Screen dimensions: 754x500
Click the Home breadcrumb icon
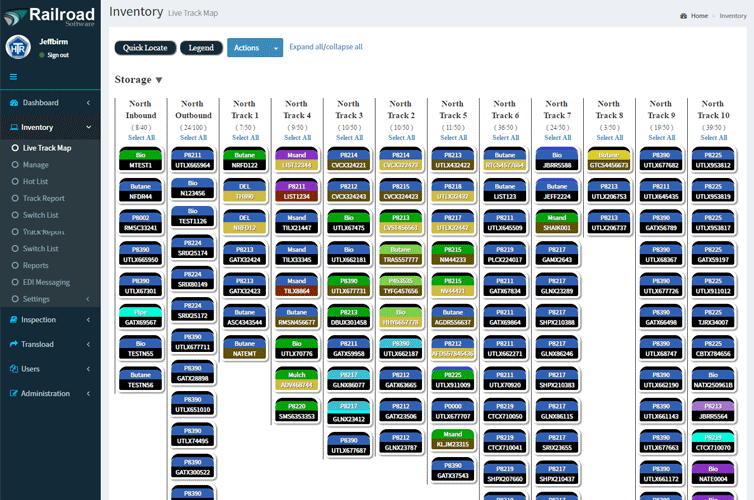(x=683, y=16)
